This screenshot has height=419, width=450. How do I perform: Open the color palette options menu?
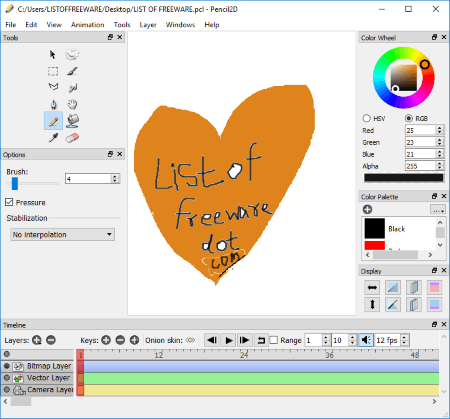tap(438, 210)
